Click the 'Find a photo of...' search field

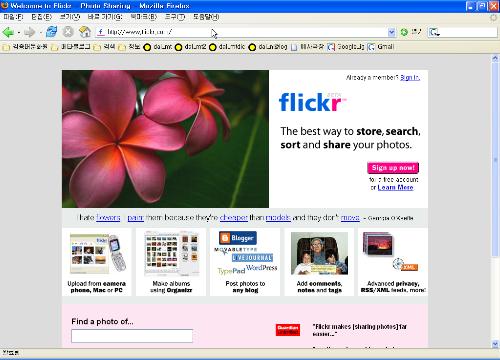tap(132, 336)
